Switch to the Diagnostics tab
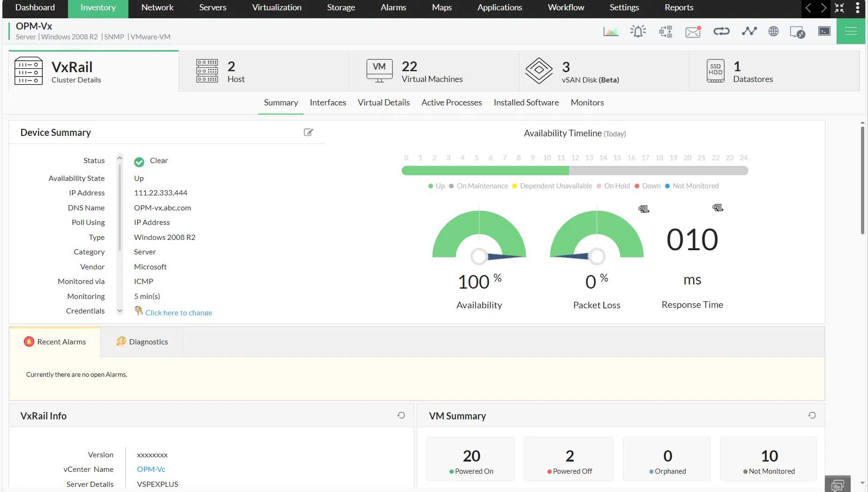This screenshot has width=868, height=492. pos(142,342)
